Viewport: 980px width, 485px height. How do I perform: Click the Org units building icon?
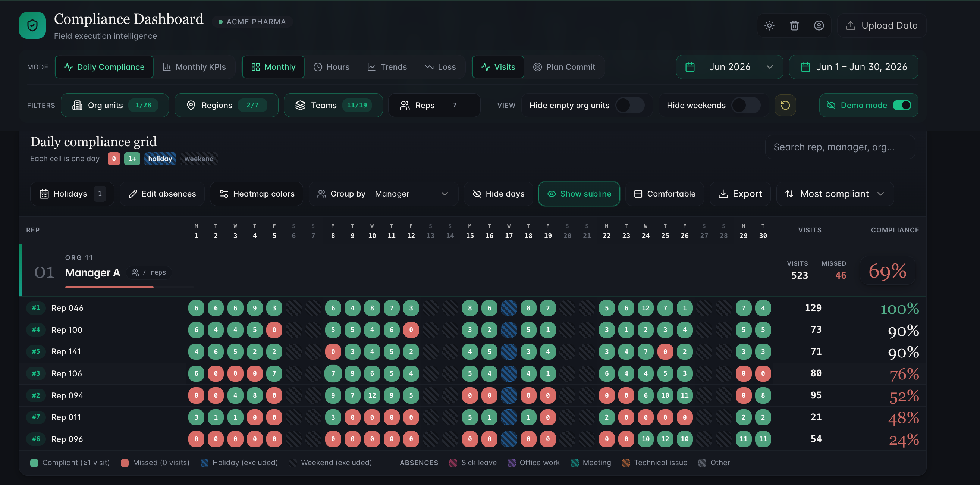[77, 105]
